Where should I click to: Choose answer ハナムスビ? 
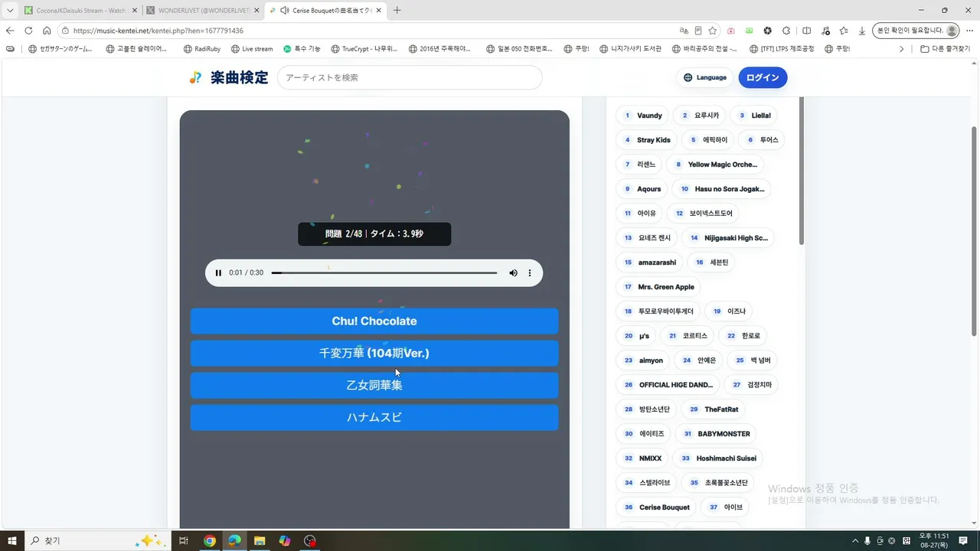tap(374, 418)
